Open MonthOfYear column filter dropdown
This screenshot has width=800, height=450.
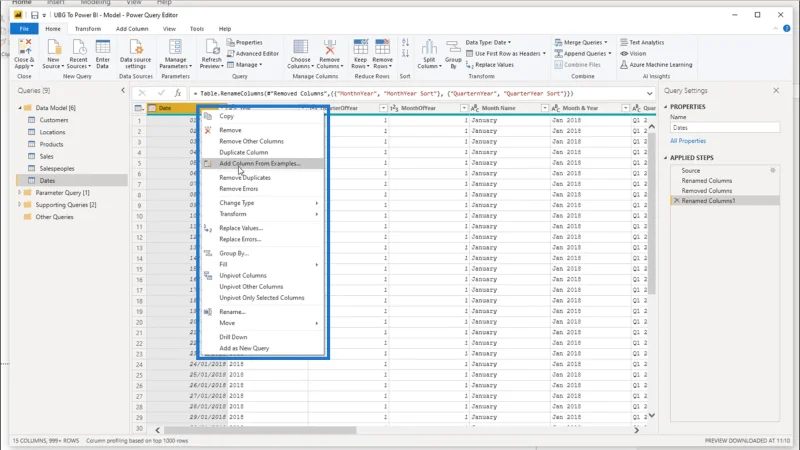(464, 108)
